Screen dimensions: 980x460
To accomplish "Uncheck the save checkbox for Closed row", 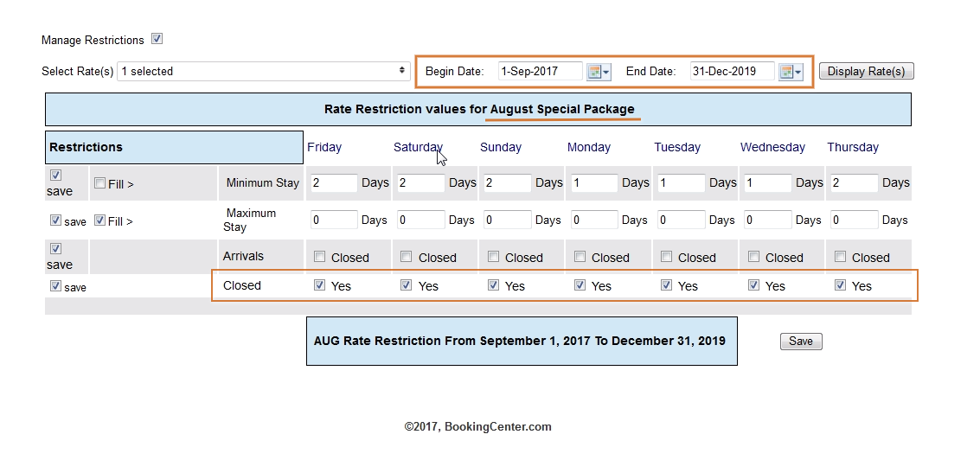I will tap(55, 285).
